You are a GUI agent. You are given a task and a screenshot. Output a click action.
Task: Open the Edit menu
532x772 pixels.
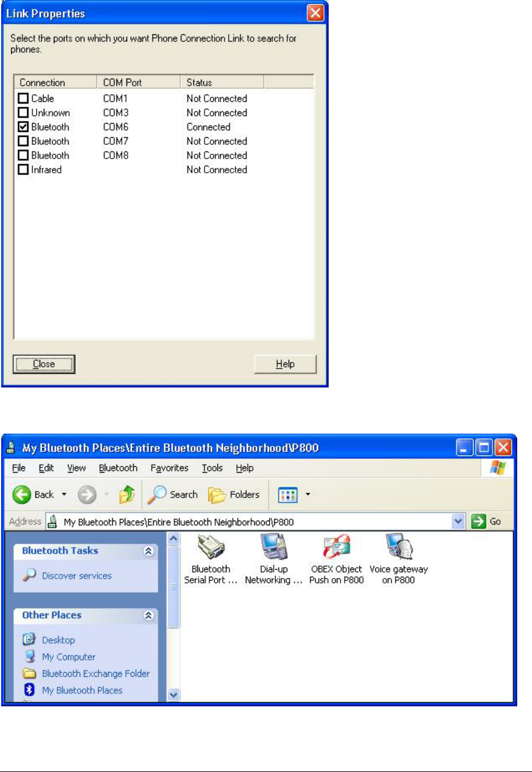tap(46, 468)
